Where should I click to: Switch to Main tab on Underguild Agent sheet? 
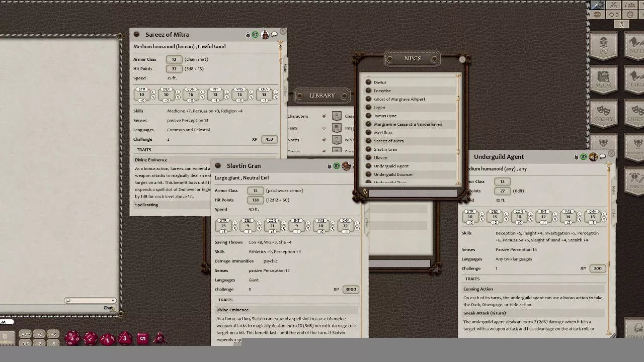[613, 190]
